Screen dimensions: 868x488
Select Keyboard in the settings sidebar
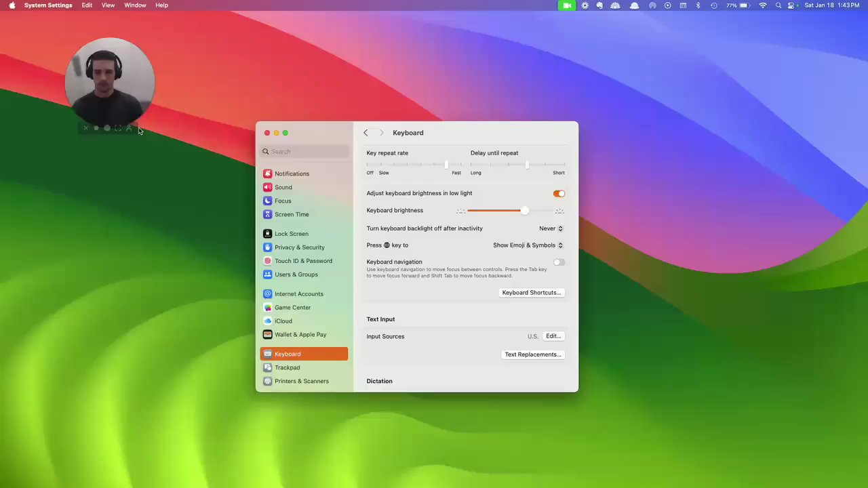304,354
